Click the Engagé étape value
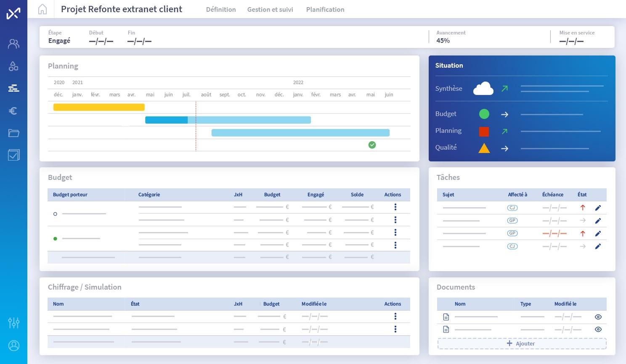 [x=59, y=41]
